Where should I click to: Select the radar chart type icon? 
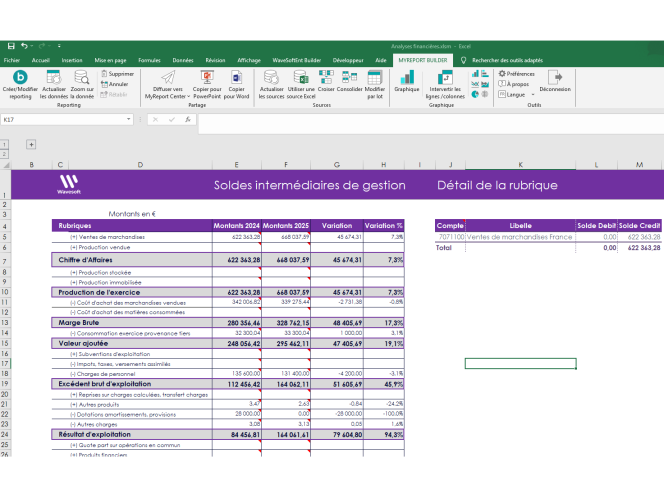(485, 94)
